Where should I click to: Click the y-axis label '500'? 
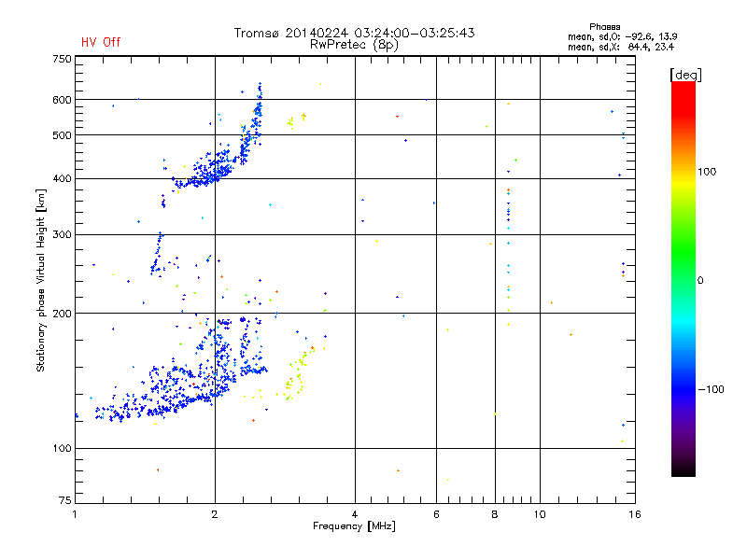coord(62,135)
